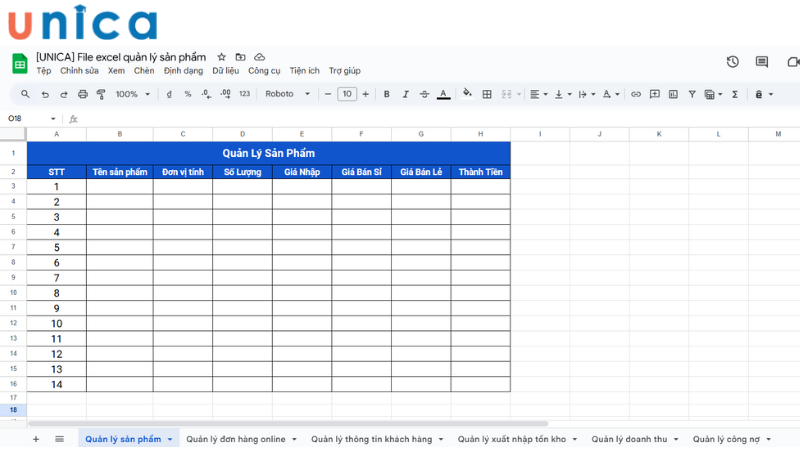Screen dimensions: 800x450
Task: Click the horizontal scrollbar
Action: (288, 423)
